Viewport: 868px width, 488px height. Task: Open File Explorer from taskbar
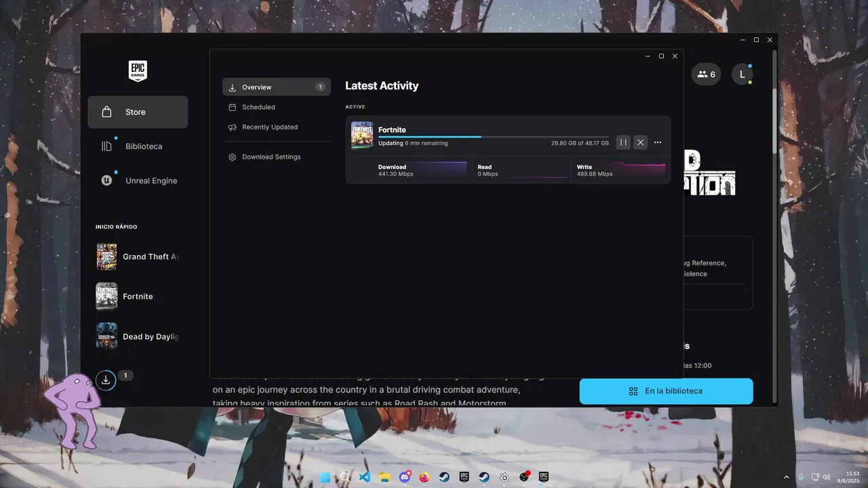[384, 477]
